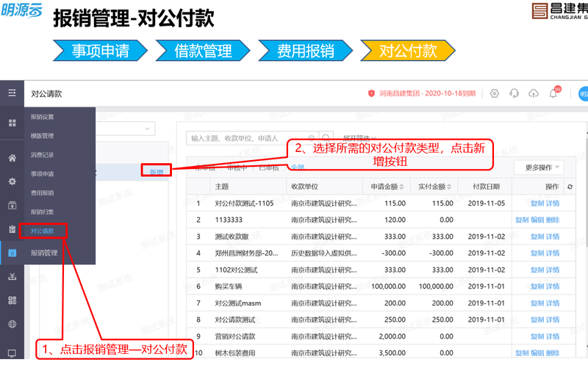Open 费用报销 in the submenu
This screenshot has height=379, width=588.
[43, 193]
